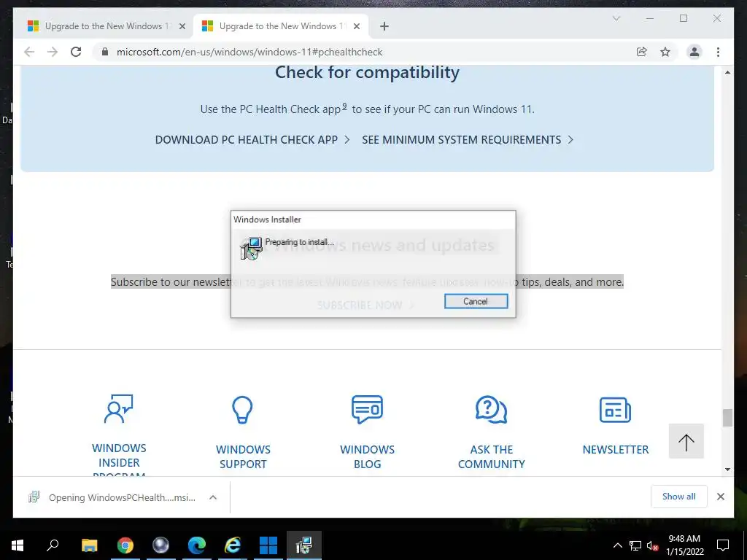
Task: Open a new tab with the plus button
Action: coord(384,27)
